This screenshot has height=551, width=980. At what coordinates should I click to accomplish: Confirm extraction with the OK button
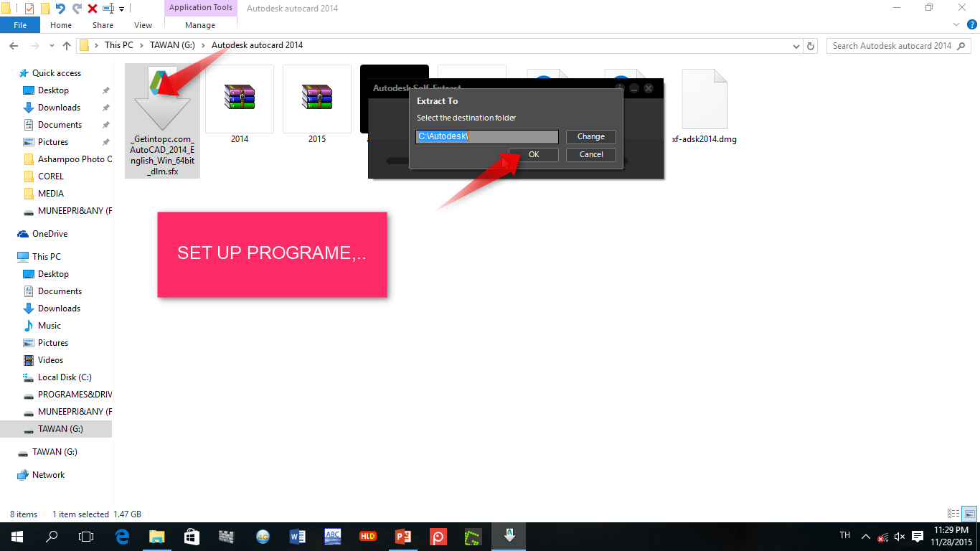click(534, 154)
